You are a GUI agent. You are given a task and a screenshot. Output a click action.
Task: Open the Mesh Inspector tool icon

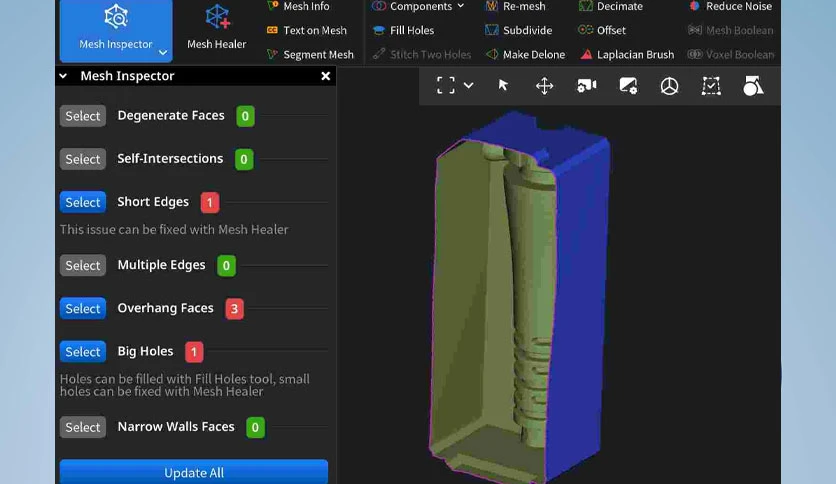[116, 17]
